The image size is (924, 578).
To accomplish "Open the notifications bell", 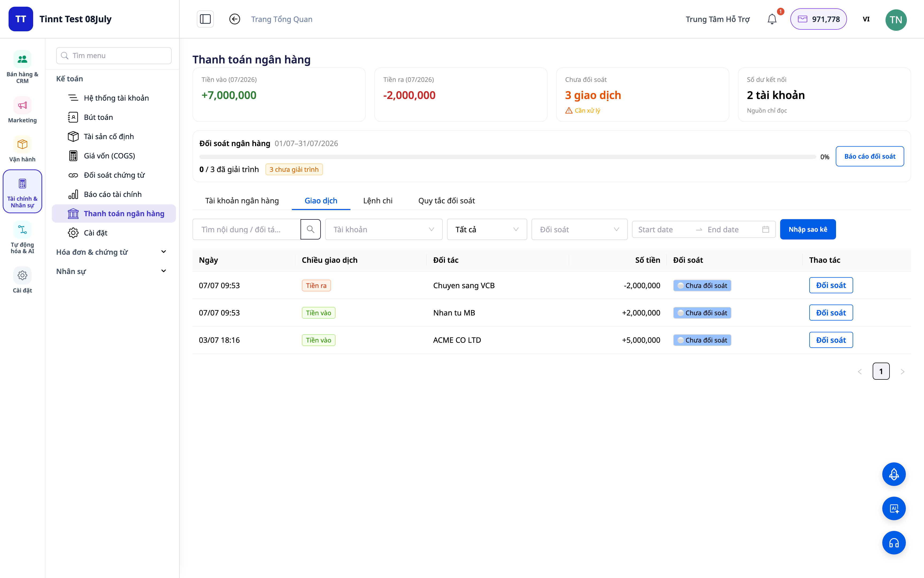I will 772,19.
